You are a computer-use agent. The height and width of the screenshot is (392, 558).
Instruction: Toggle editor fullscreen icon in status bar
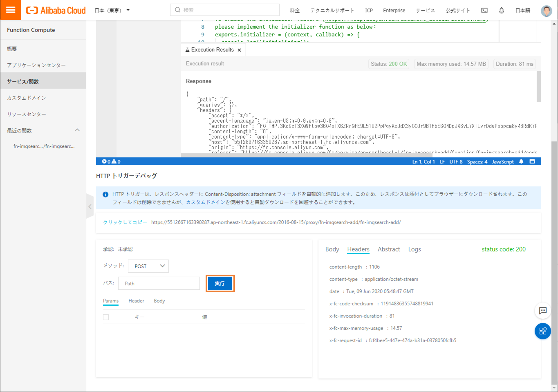[x=532, y=161]
